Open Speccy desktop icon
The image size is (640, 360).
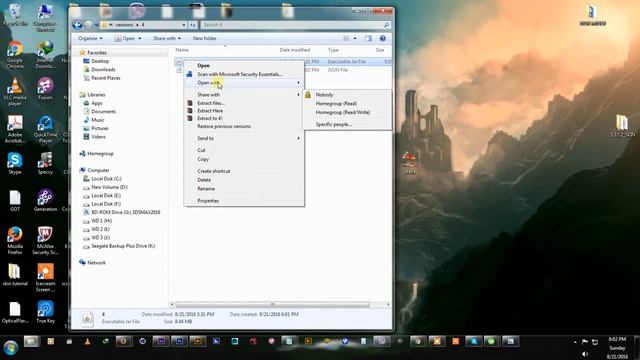(45, 163)
